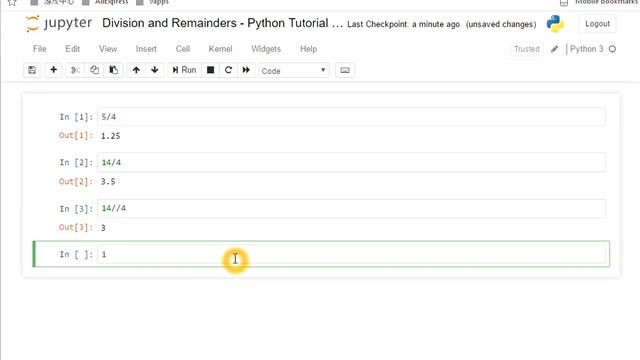Open the cell type Code dropdown
The image size is (640, 360).
click(x=293, y=71)
